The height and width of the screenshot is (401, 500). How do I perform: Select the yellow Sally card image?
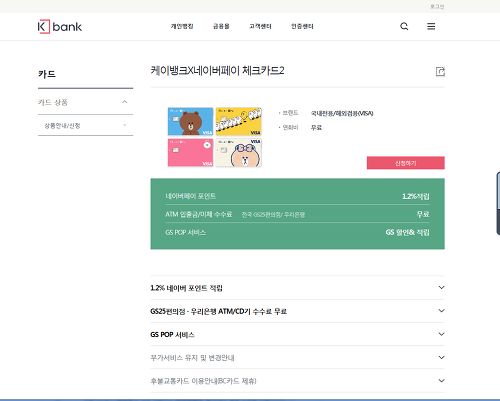click(x=239, y=121)
